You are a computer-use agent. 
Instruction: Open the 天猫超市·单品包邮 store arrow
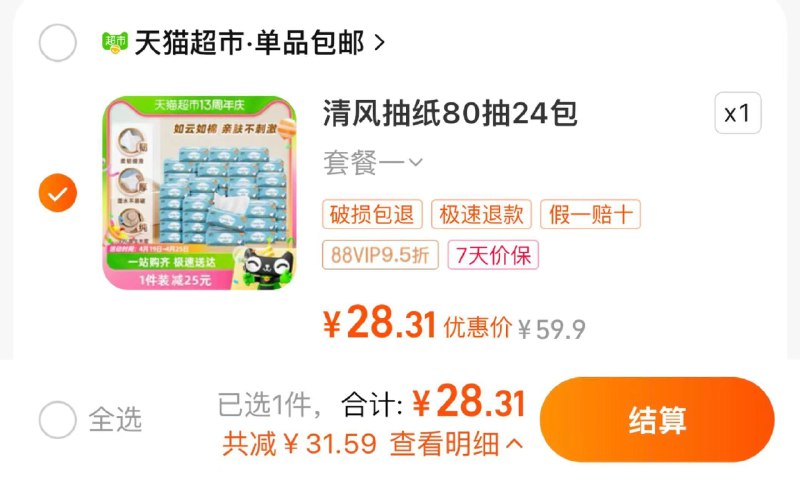click(379, 43)
